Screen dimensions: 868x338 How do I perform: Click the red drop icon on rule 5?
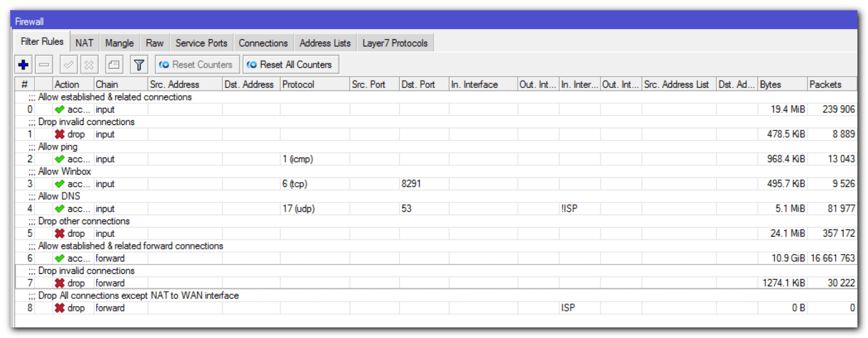[x=60, y=233]
